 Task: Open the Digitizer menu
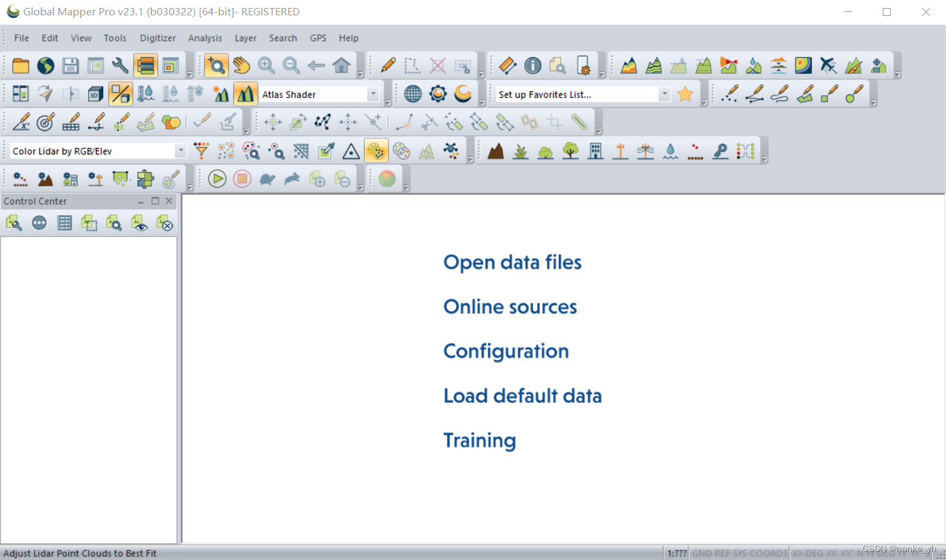pos(158,38)
